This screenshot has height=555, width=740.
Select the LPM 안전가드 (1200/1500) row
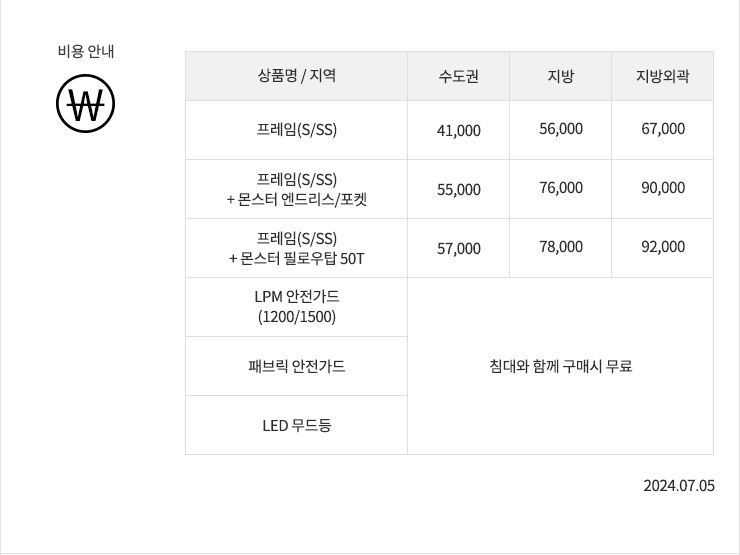(x=296, y=307)
